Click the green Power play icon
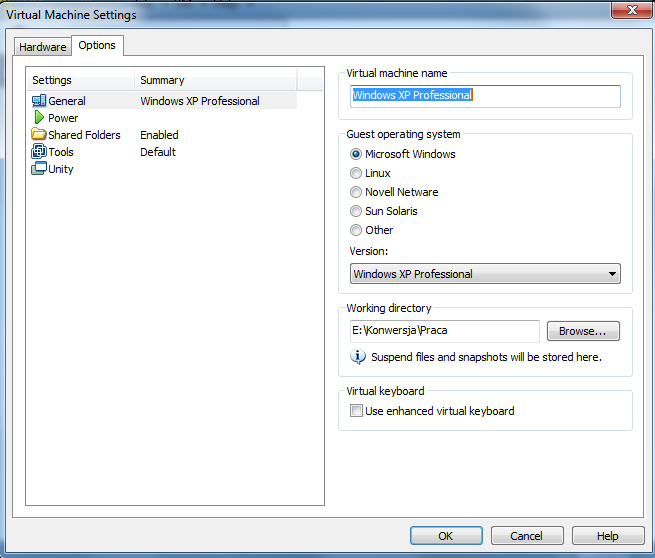 (x=39, y=117)
